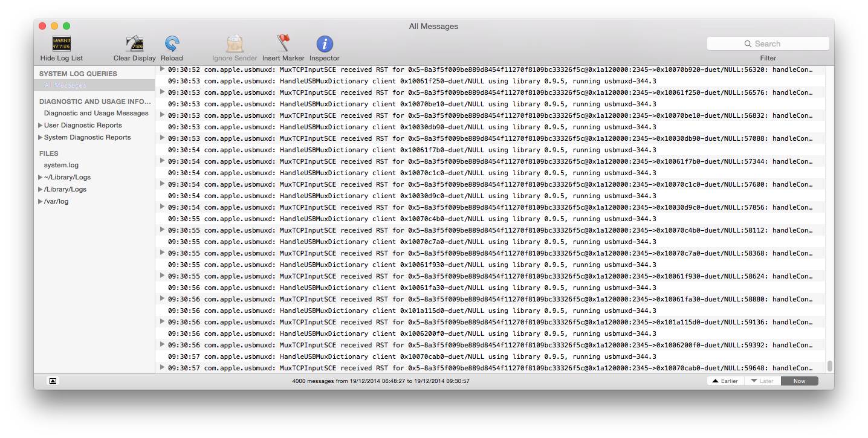This screenshot has height=438, width=868.
Task: Select the HandleUSBMuxDictionary row for client 0x1006200f0
Action: pyautogui.click(x=490, y=333)
